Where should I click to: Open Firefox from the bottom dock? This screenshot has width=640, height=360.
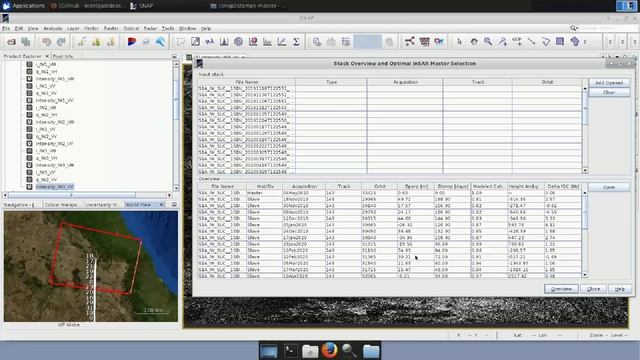coord(329,350)
